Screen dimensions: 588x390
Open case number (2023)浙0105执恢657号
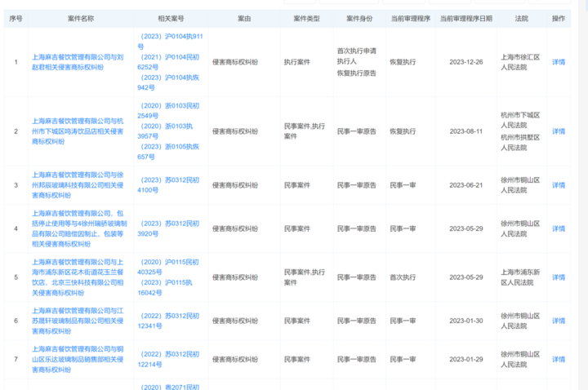coord(168,152)
